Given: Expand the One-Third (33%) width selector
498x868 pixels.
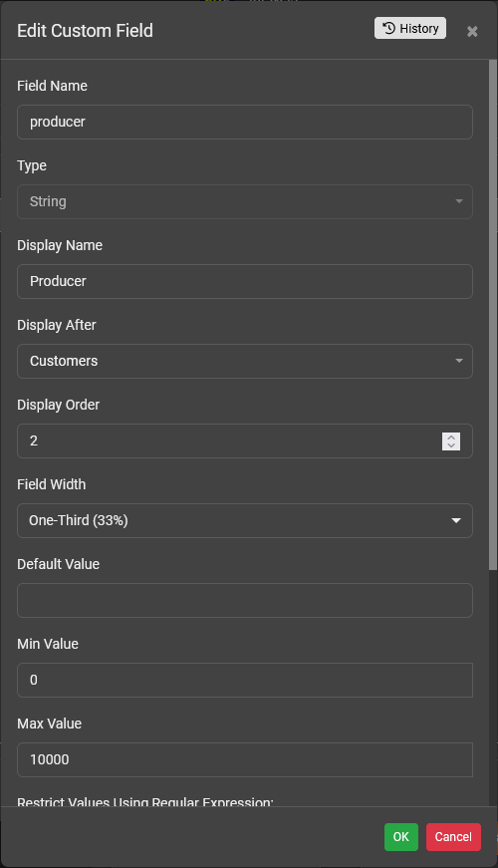Looking at the screenshot, I should (245, 520).
